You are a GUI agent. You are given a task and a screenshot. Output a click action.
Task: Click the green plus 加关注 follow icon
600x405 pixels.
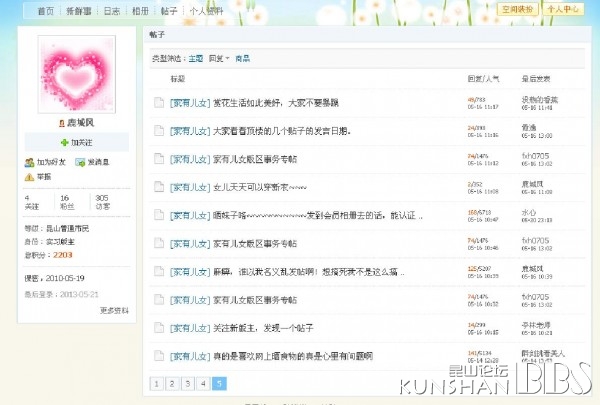pos(62,143)
